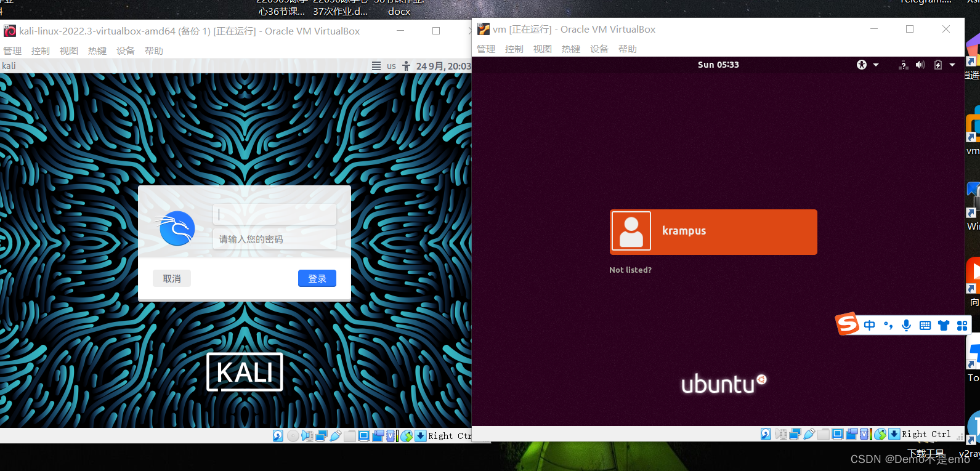
Task: Click keyboard capture arrow icon in Kali window
Action: click(x=421, y=436)
